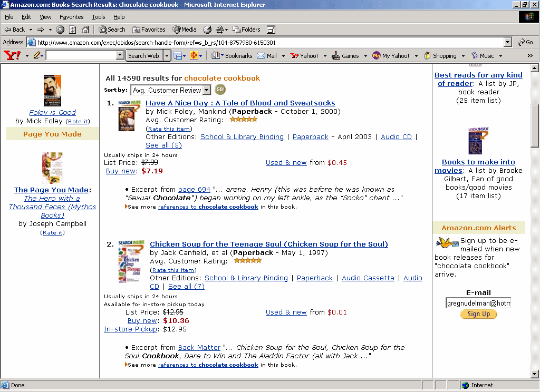540x392 pixels.
Task: Open the Search Web dropdown arrow
Action: pos(167,55)
